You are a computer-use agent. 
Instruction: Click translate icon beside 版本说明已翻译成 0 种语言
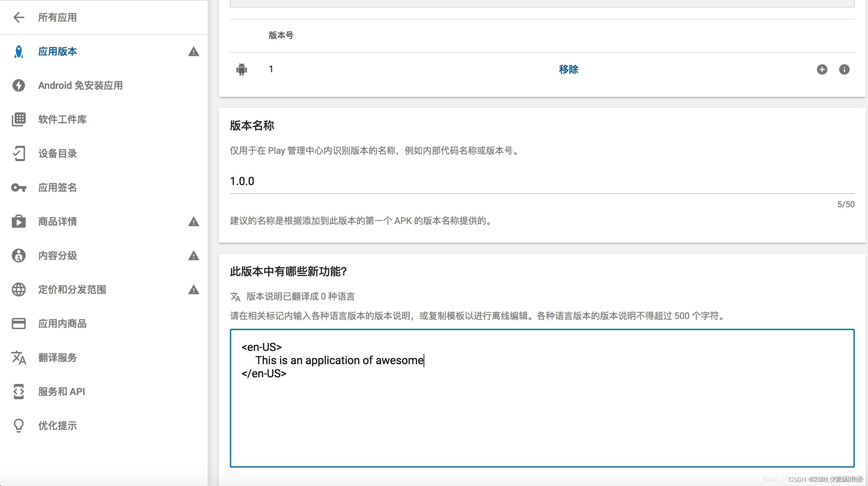(x=235, y=297)
